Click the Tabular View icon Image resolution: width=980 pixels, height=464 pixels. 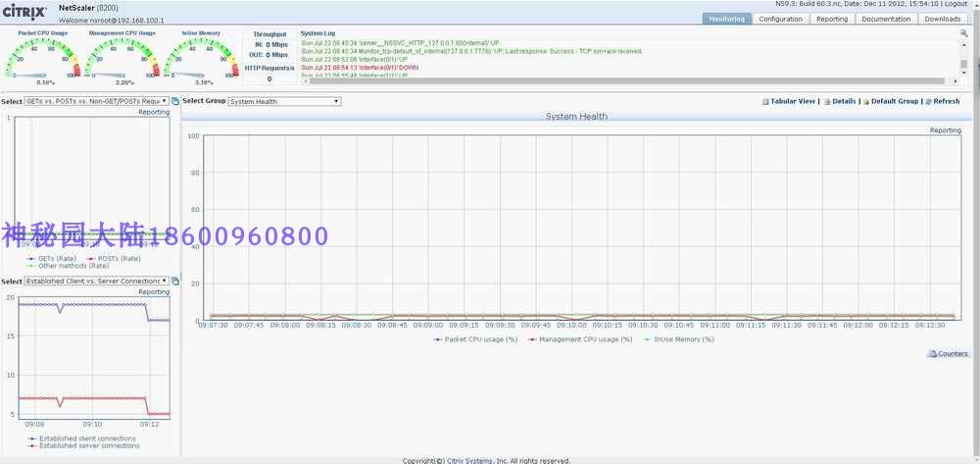click(x=765, y=101)
